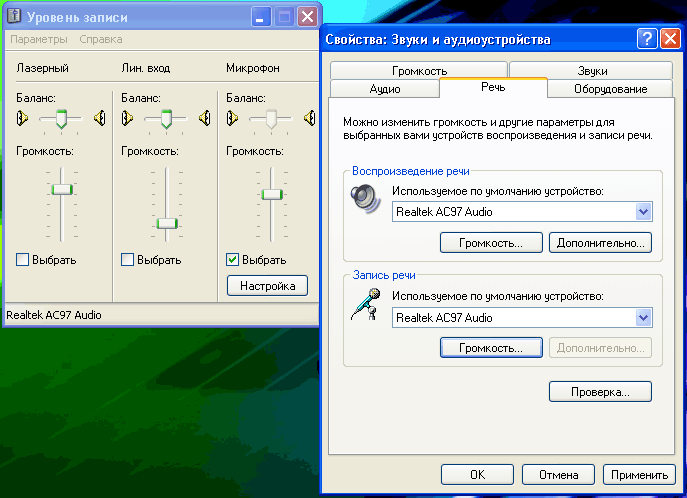This screenshot has width=687, height=498.
Task: Click Лазерный balance slider thumb
Action: click(x=61, y=119)
